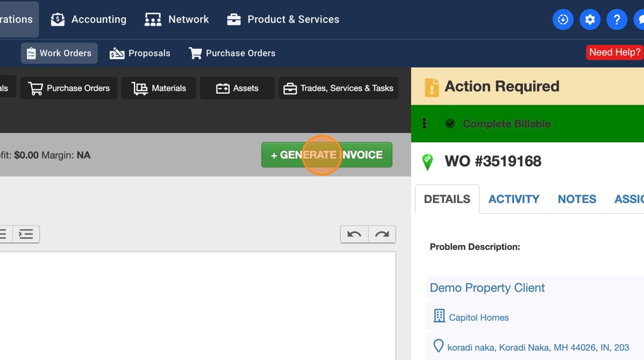Click the undo arrow in editor
644x360 pixels.
354,234
